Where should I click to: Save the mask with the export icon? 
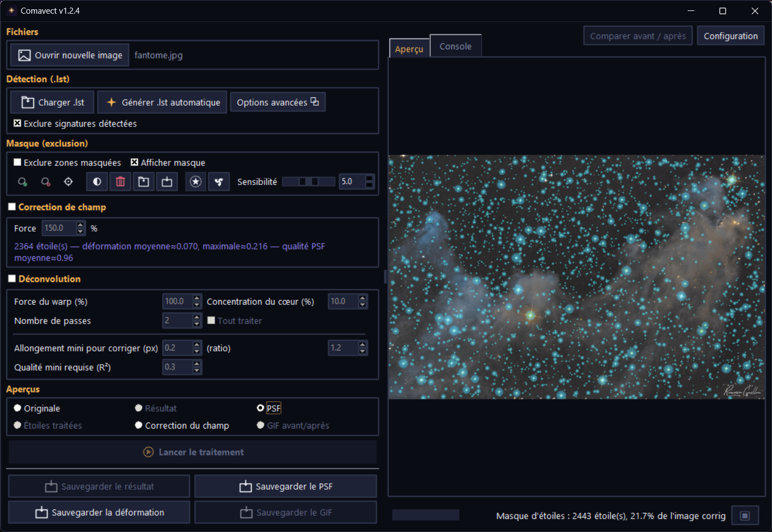click(167, 182)
